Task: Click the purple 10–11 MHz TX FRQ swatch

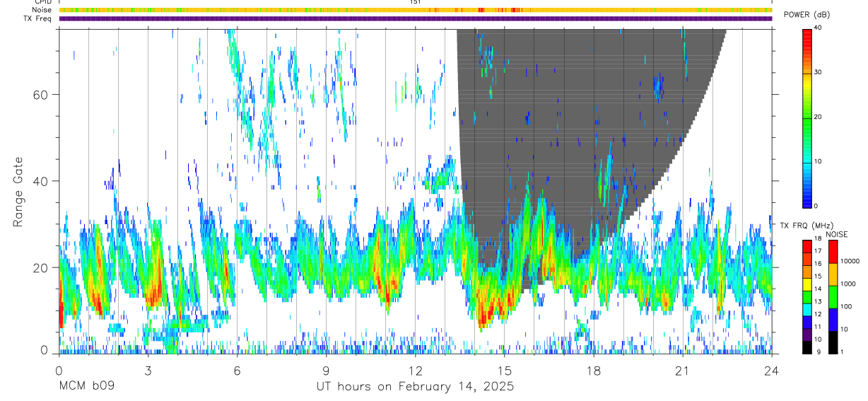Action: pos(807,333)
